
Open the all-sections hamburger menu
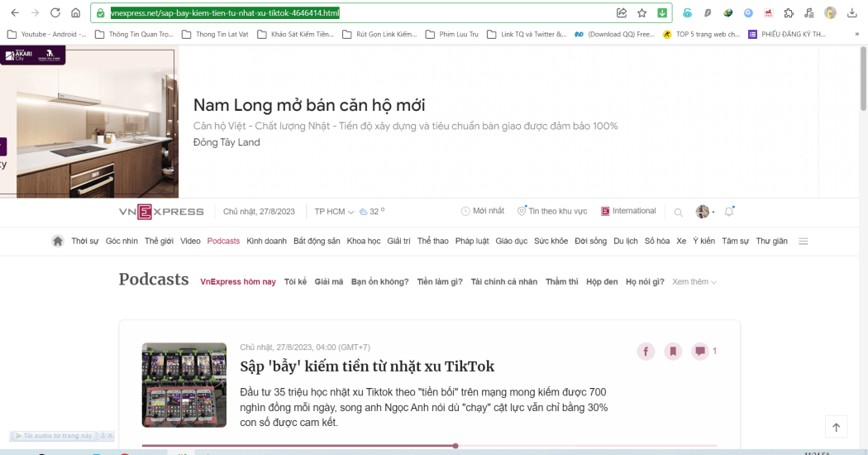pos(804,241)
